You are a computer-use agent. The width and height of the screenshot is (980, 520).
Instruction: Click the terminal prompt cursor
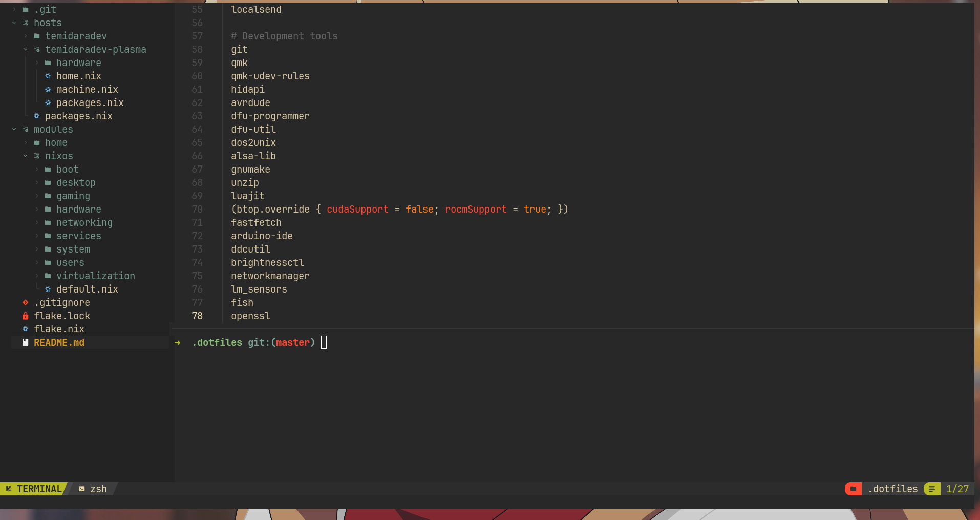(324, 343)
